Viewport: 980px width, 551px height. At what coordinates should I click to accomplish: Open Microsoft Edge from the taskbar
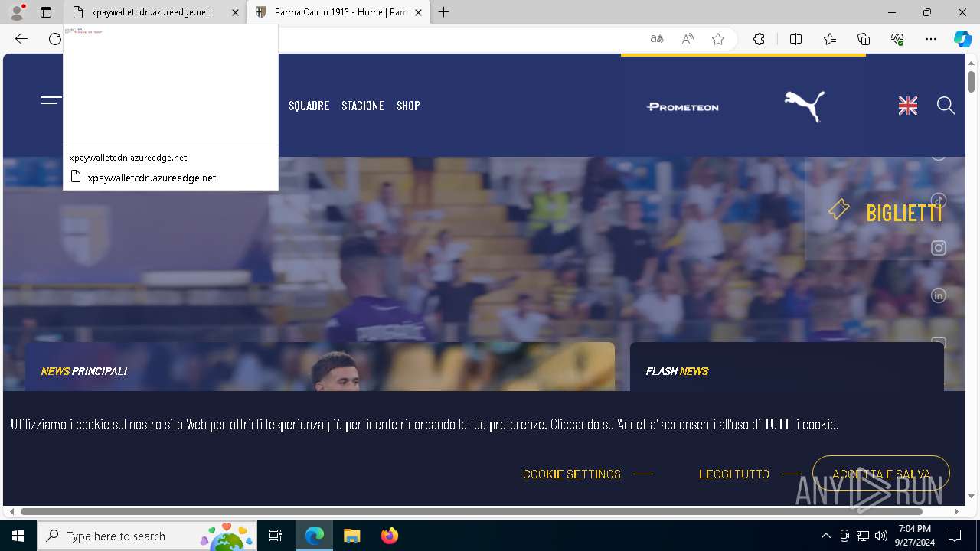pos(315,536)
